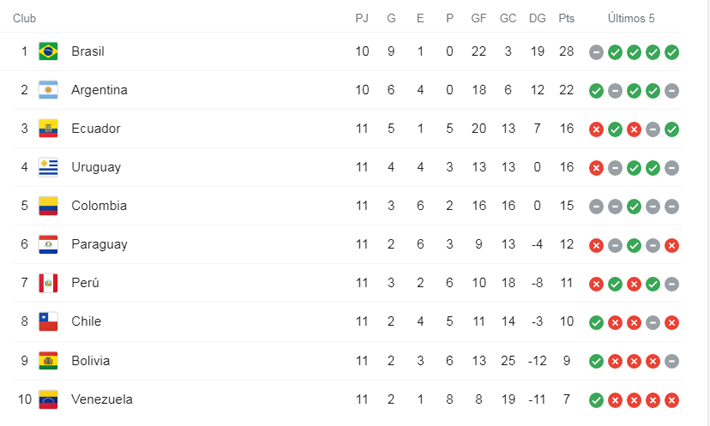Open the Brasil team link
The width and height of the screenshot is (710, 426).
[x=88, y=51]
